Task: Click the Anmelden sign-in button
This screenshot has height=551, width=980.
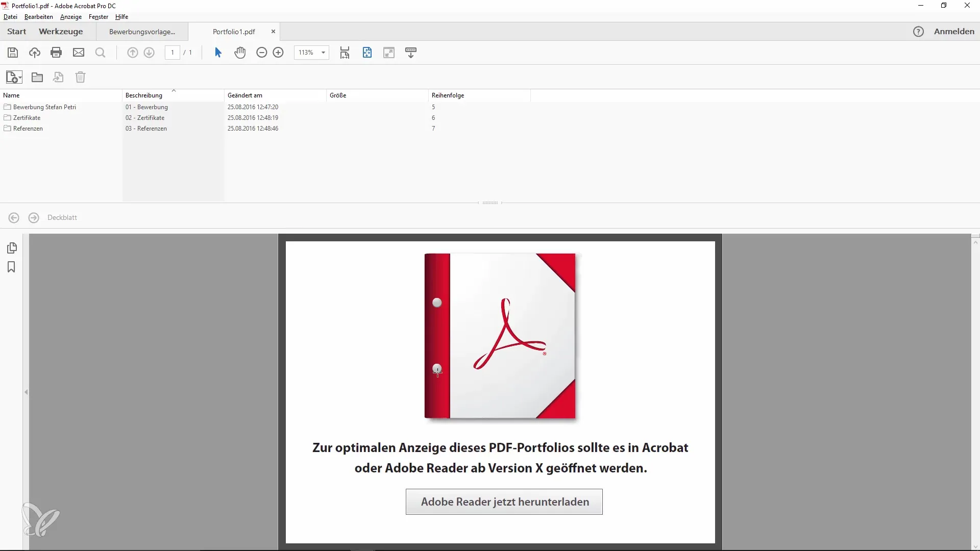Action: [x=954, y=32]
